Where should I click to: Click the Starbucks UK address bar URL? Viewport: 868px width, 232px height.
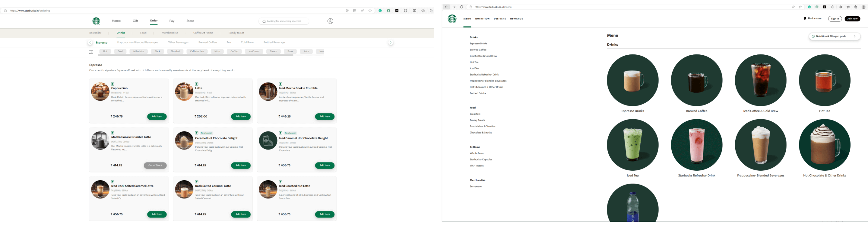pos(493,7)
